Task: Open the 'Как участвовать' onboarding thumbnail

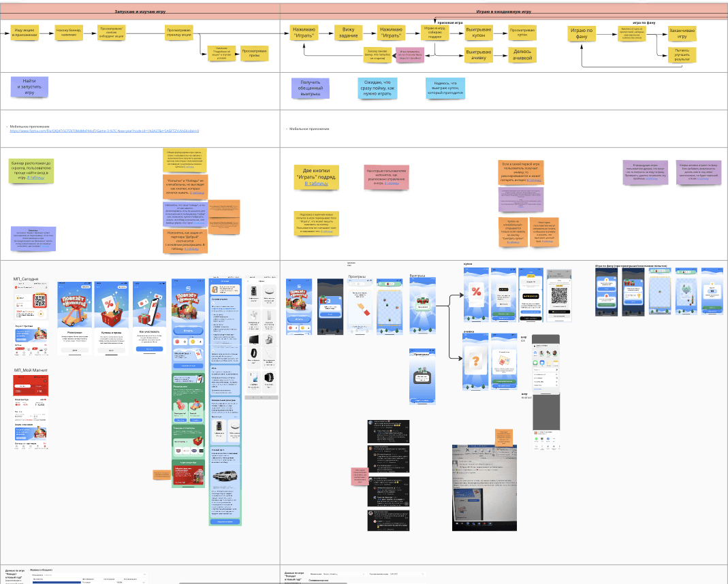Action: pyautogui.click(x=149, y=319)
